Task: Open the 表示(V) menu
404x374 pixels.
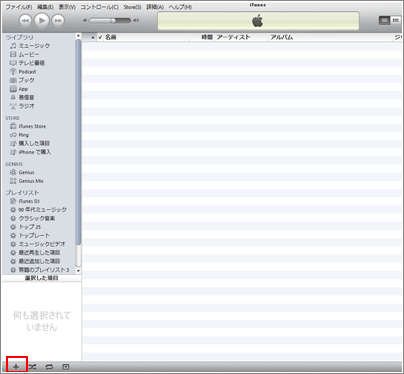Action: point(67,7)
